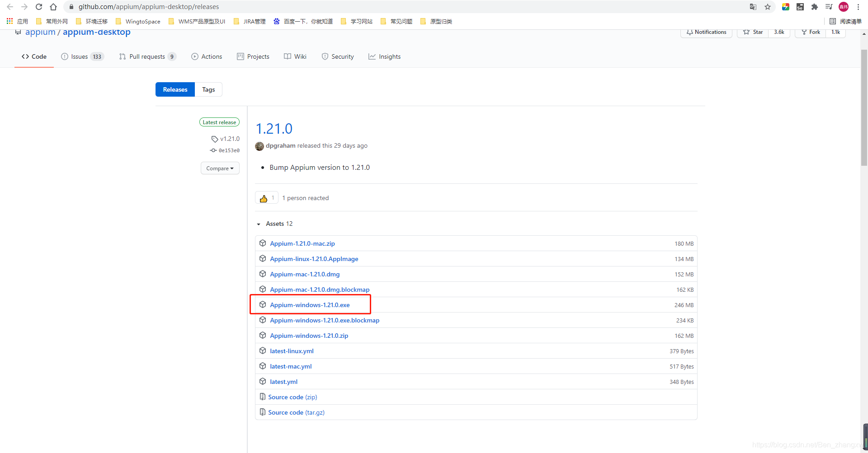Open the Chrome three-dot menu
The image size is (868, 453).
pyautogui.click(x=858, y=7)
